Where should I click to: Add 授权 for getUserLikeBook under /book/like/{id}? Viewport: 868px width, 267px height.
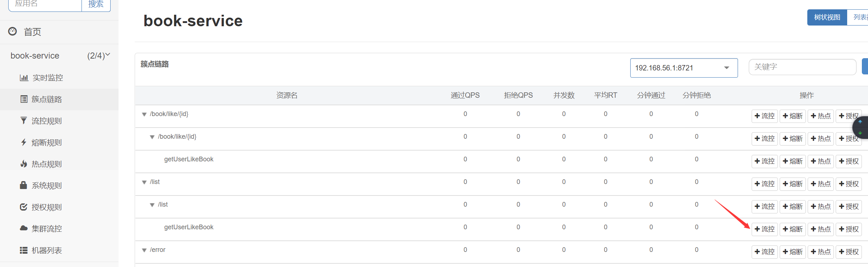tap(849, 161)
